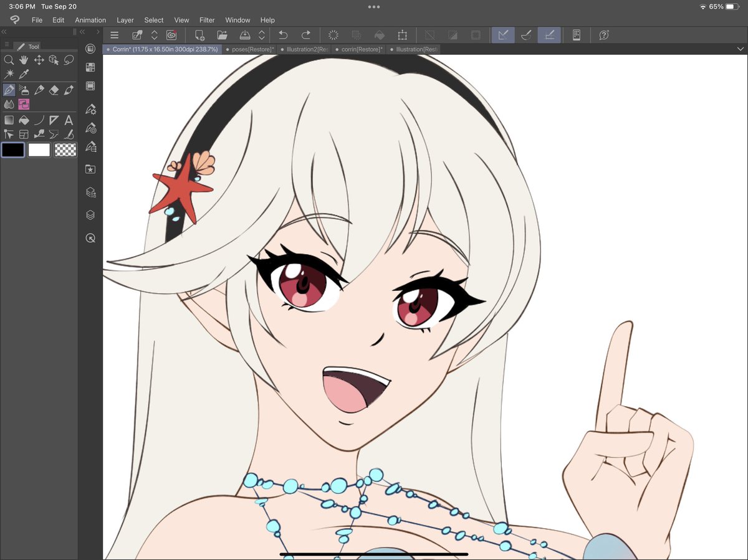748x560 pixels.
Task: Collapse the Tool palette with double arrows
Action: (4, 31)
